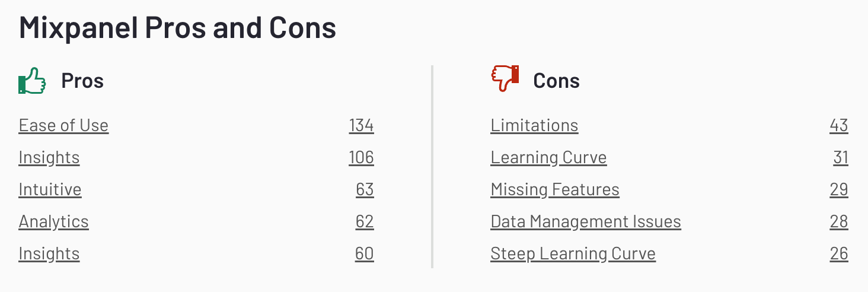Image resolution: width=868 pixels, height=292 pixels.
Task: Select the Intuitive pro link
Action: click(50, 190)
